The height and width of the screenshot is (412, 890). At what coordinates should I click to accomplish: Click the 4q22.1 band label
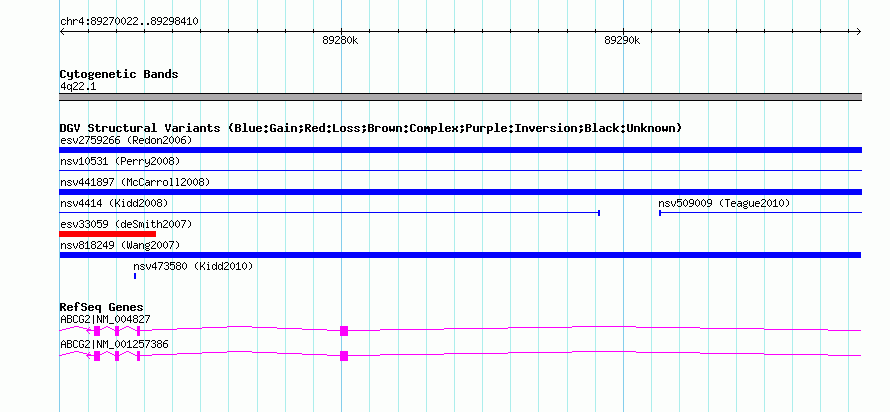pyautogui.click(x=78, y=87)
